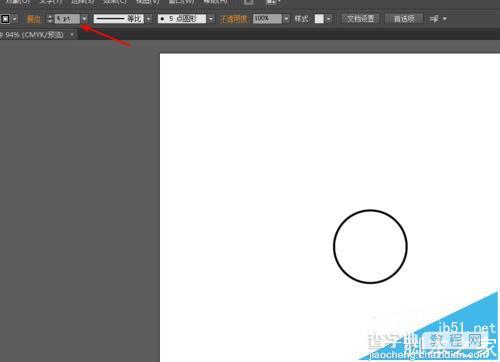Click the 100% opacity value field
Viewport: 500px width, 362px height.
(267, 19)
